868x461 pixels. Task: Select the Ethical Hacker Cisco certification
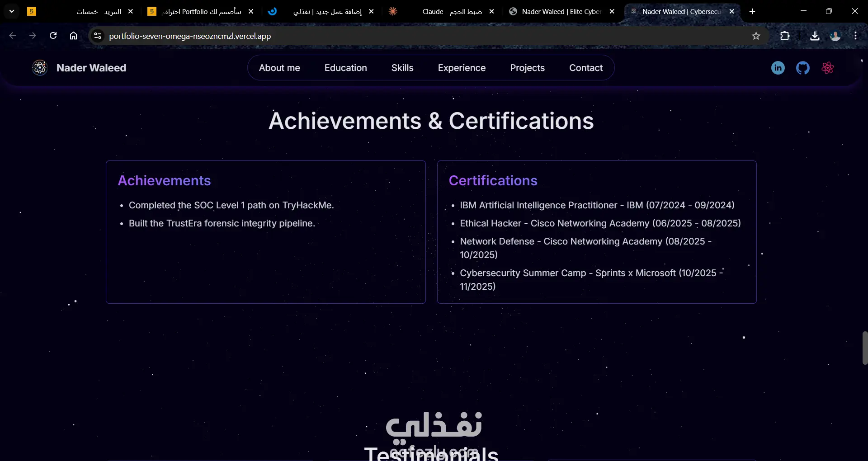(x=600, y=223)
